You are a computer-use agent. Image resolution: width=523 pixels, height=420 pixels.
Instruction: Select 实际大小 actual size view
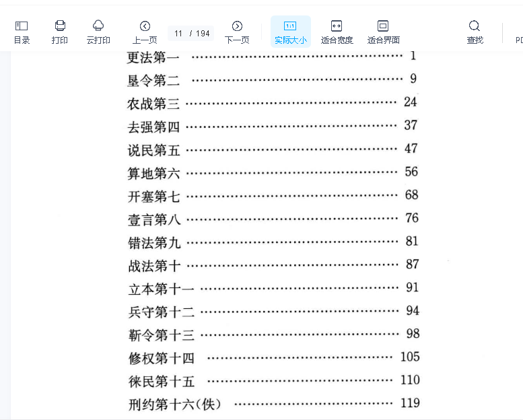[x=291, y=32]
